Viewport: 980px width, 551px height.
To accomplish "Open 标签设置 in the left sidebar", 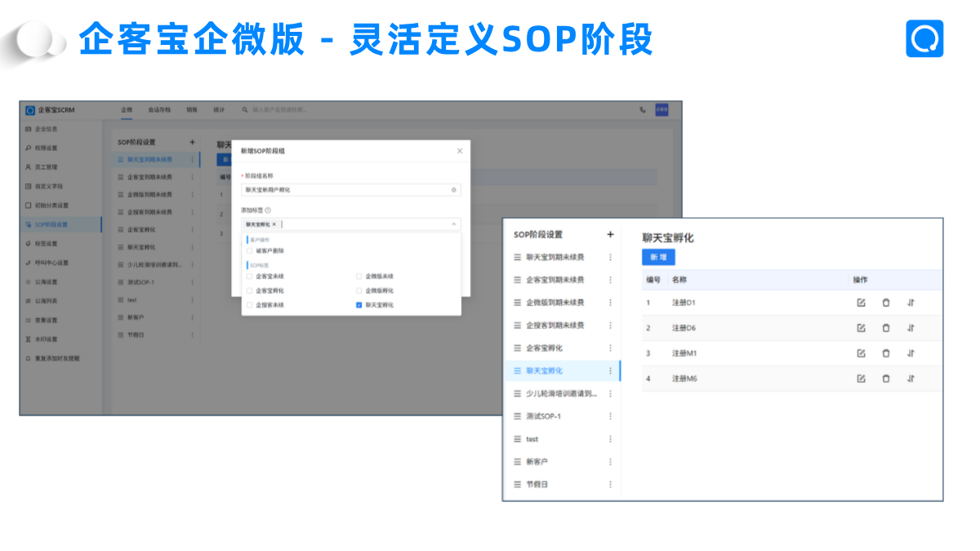I will (47, 243).
